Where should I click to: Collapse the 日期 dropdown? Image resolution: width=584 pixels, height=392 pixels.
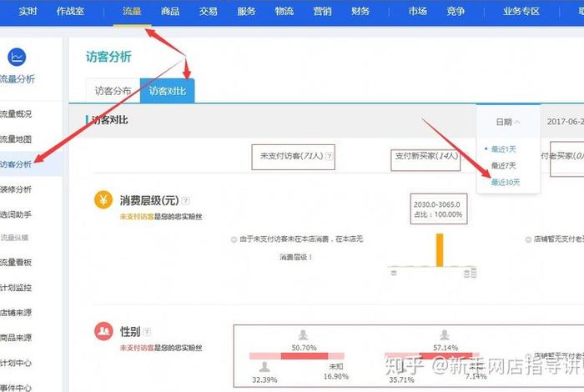tap(508, 122)
